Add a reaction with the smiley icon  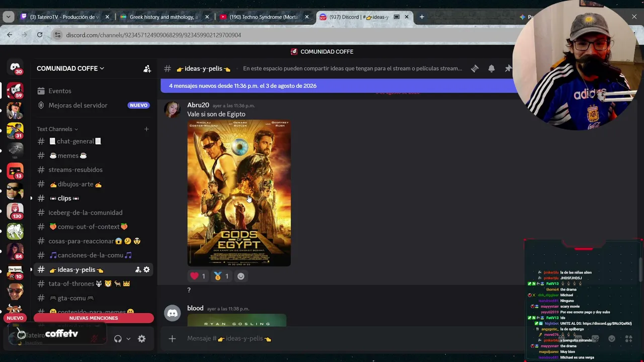click(241, 276)
